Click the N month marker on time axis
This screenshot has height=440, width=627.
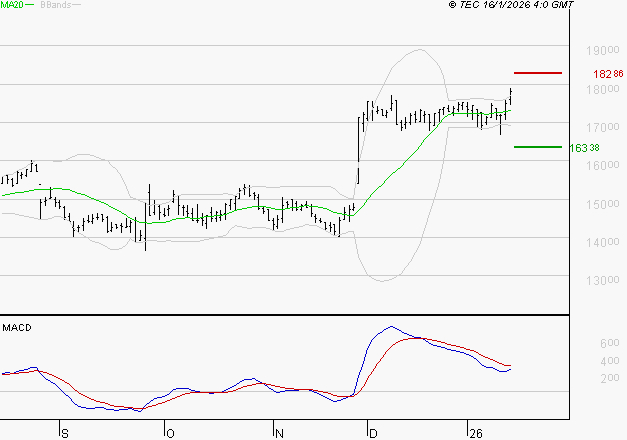[x=279, y=434]
